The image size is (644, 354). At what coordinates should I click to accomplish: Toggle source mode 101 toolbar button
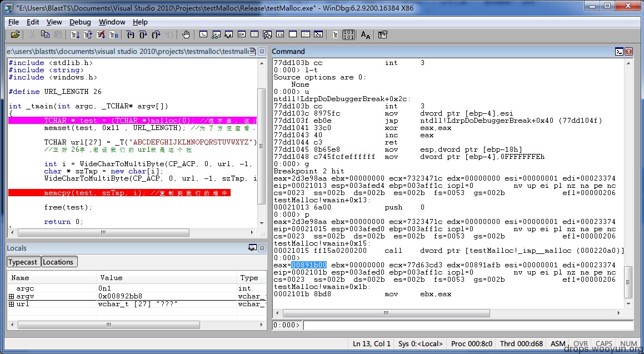[349, 35]
